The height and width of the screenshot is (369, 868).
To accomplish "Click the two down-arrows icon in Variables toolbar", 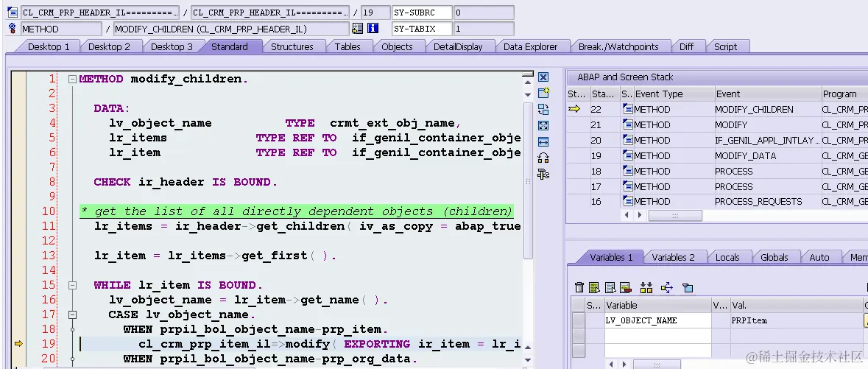I will point(646,287).
